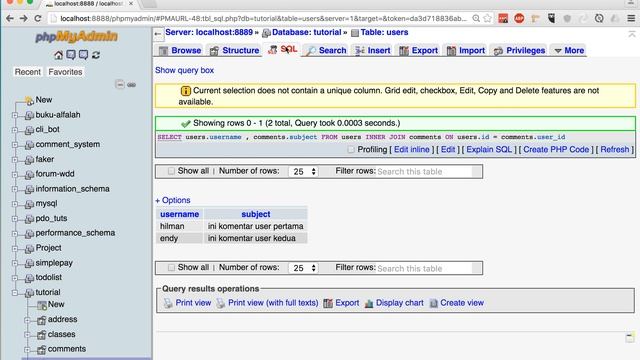Reload the browser page
Image resolution: width=640 pixels, height=360 pixels.
point(38,18)
